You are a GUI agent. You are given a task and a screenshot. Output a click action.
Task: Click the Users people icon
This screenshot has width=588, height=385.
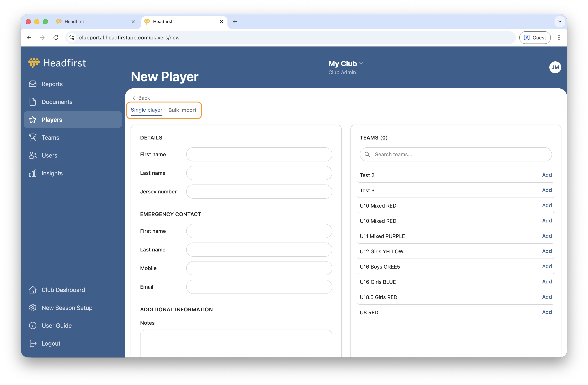point(33,155)
